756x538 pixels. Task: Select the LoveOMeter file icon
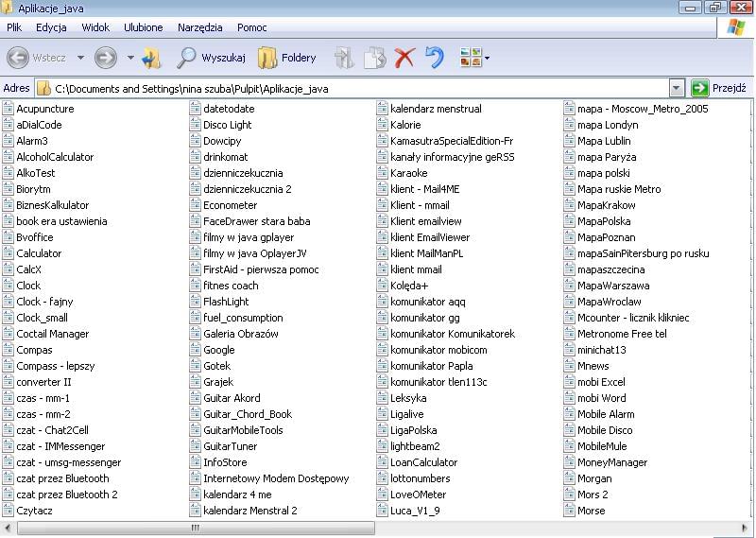click(x=382, y=495)
